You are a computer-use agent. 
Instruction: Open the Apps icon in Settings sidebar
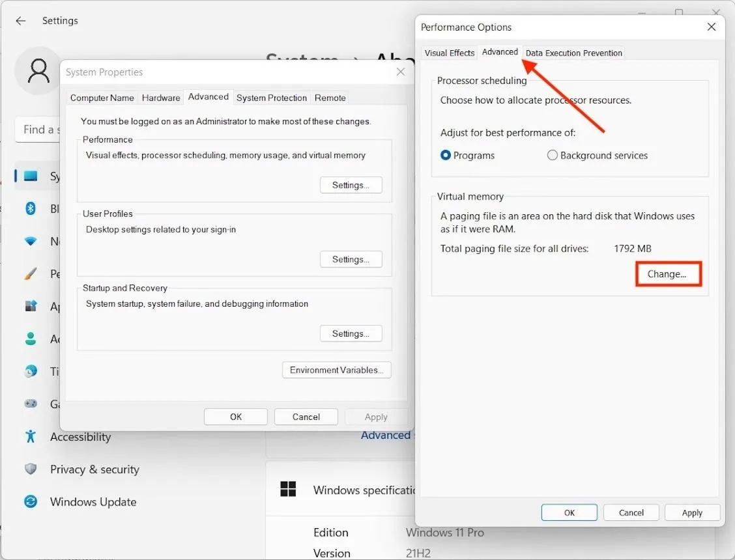[x=31, y=306]
